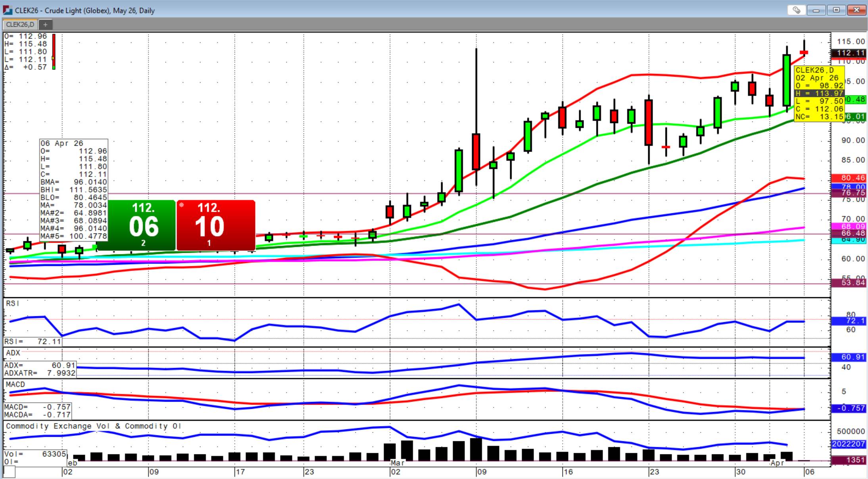The image size is (868, 479).
Task: Click the small empty box at bottom-left corner
Action: click(x=10, y=472)
